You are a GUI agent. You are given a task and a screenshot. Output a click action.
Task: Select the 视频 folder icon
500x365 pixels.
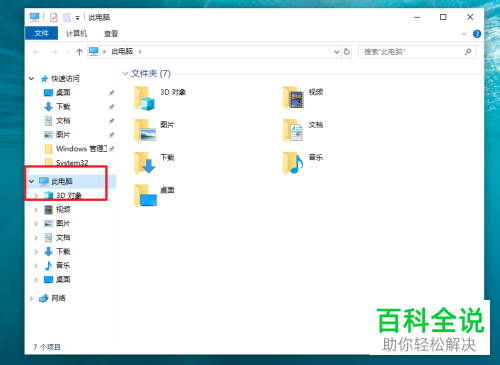point(293,98)
